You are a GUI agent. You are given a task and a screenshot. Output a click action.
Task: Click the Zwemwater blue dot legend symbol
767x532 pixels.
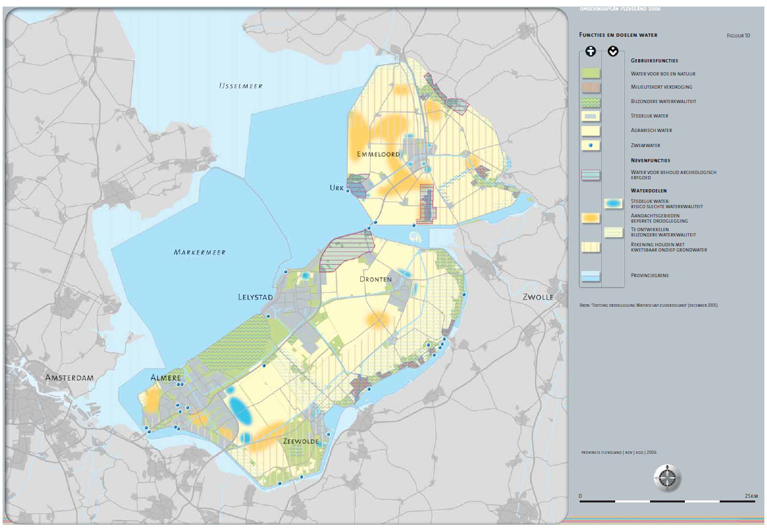(591, 145)
